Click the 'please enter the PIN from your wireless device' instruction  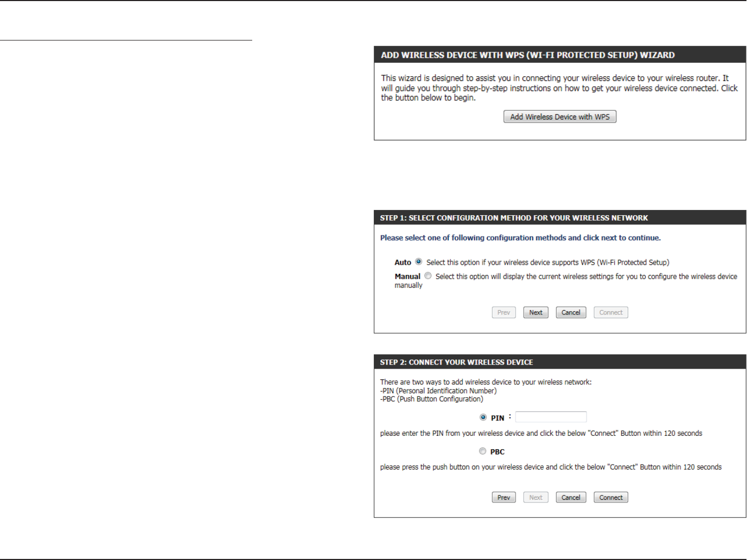pyautogui.click(x=541, y=433)
